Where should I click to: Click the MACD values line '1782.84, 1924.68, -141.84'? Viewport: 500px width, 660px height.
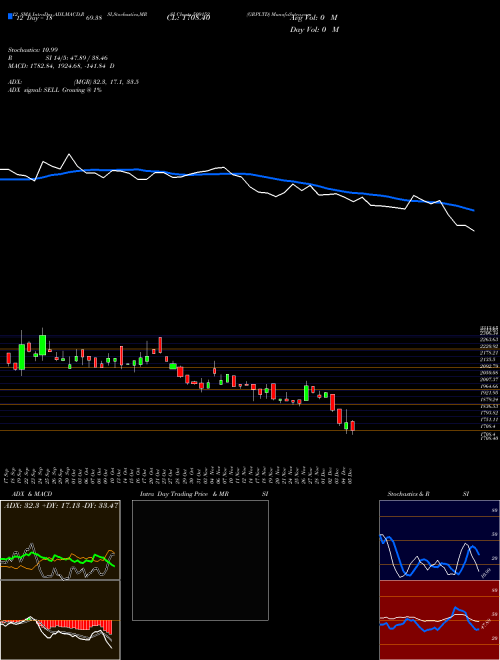pos(66,66)
